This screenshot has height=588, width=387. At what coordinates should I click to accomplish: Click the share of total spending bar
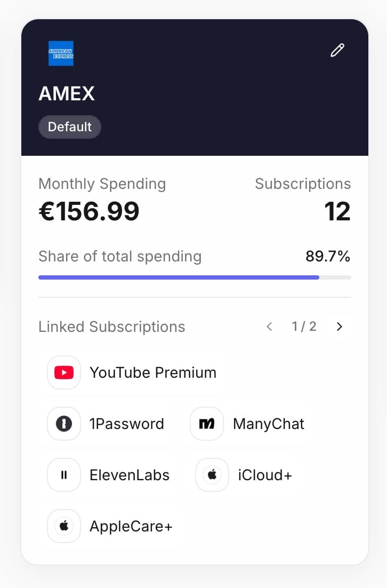195,277
